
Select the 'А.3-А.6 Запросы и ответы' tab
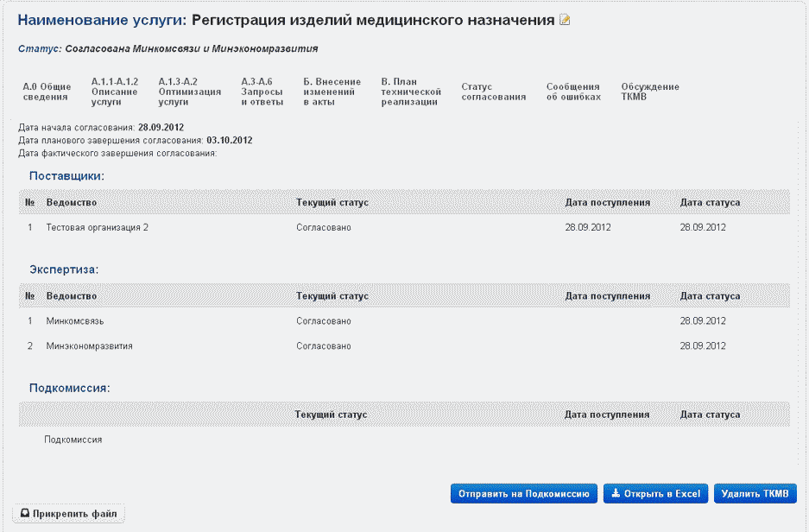coord(262,92)
